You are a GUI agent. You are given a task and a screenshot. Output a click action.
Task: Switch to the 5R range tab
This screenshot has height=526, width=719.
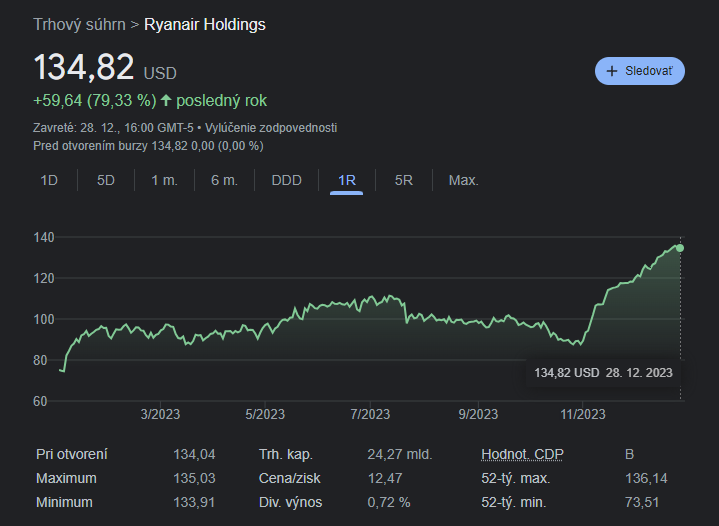tap(404, 180)
